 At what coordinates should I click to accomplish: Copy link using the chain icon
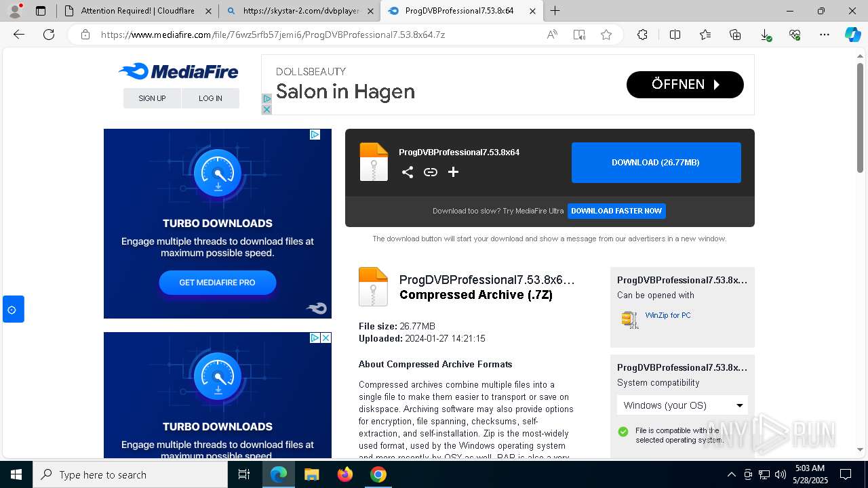(431, 172)
